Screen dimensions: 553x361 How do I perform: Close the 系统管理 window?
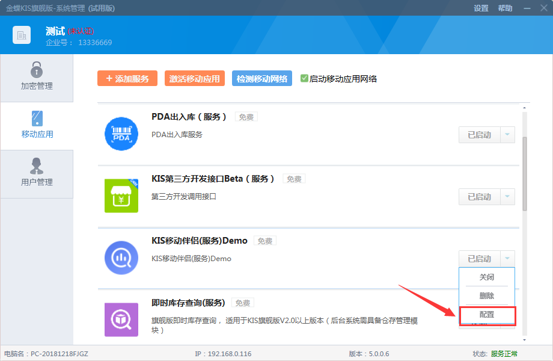(x=544, y=8)
